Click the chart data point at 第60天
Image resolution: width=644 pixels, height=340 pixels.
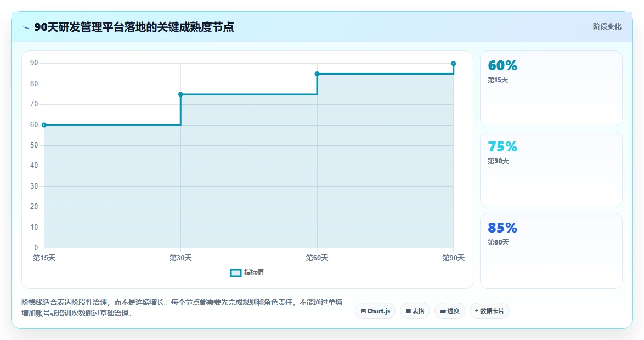coord(317,74)
